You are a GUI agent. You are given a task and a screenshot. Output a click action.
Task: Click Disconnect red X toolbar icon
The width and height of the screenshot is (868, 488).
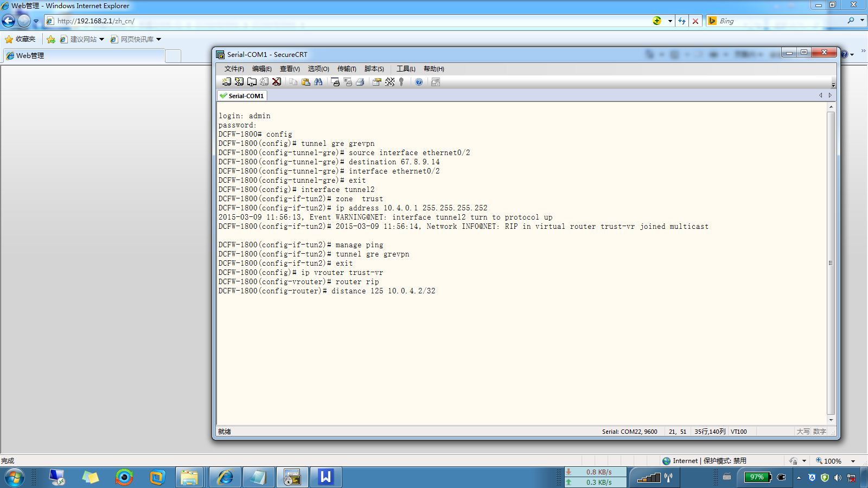(277, 82)
